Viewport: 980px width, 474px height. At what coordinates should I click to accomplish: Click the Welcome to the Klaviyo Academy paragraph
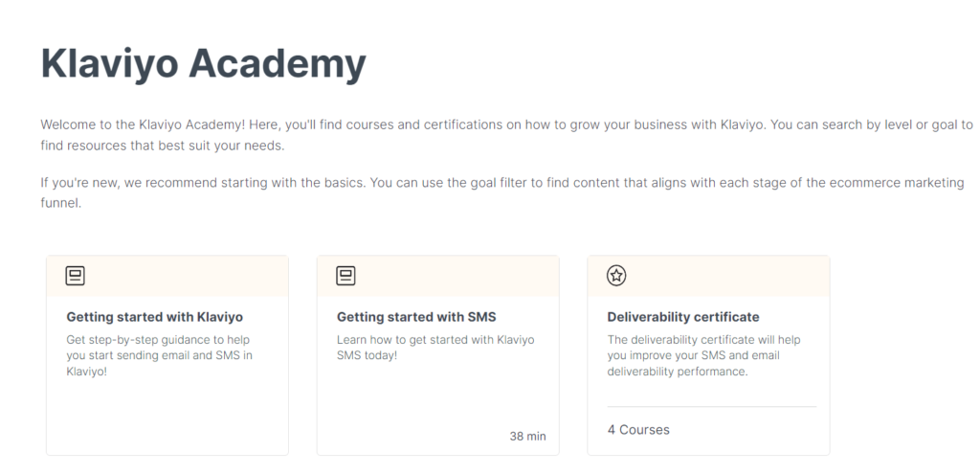pyautogui.click(x=507, y=135)
